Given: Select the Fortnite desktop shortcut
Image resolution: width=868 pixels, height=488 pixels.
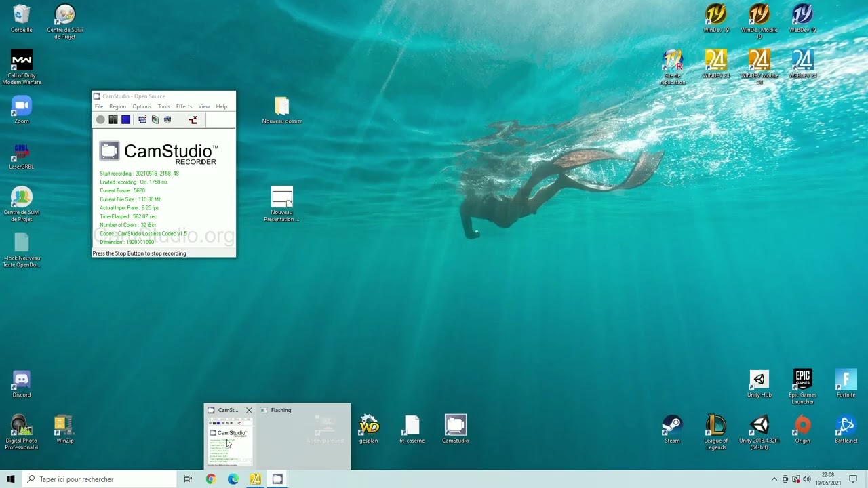Looking at the screenshot, I should [846, 384].
